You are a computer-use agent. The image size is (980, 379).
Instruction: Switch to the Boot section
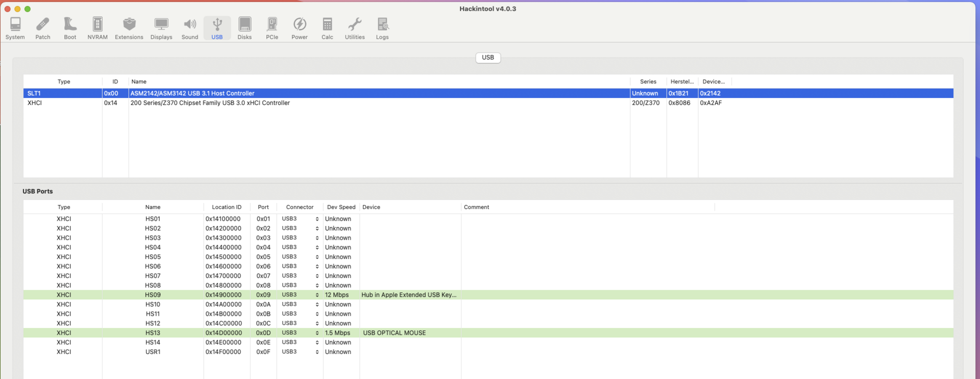pos(70,28)
